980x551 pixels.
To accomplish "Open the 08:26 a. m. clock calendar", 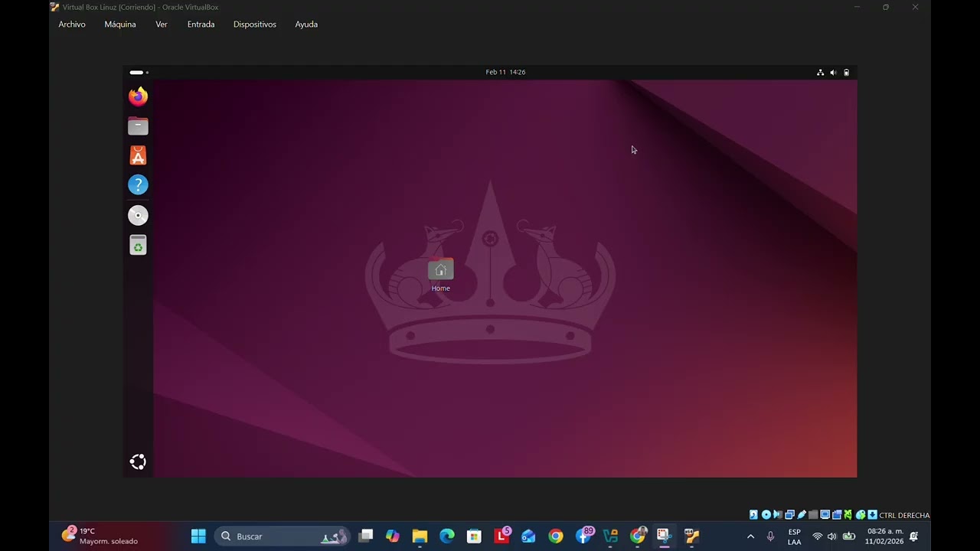I will (884, 536).
